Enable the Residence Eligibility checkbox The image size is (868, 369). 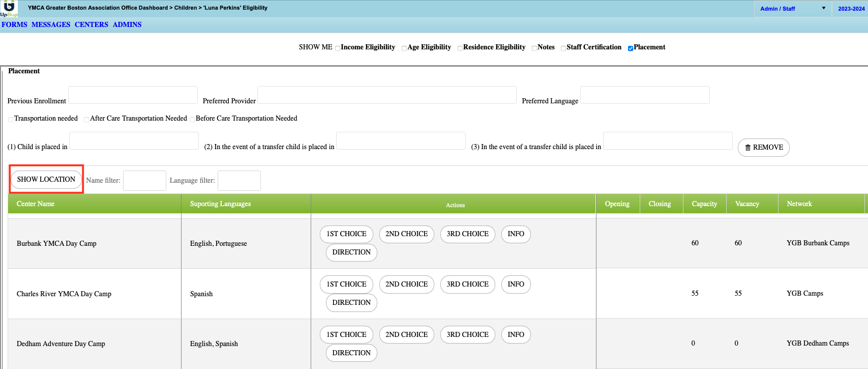460,48
